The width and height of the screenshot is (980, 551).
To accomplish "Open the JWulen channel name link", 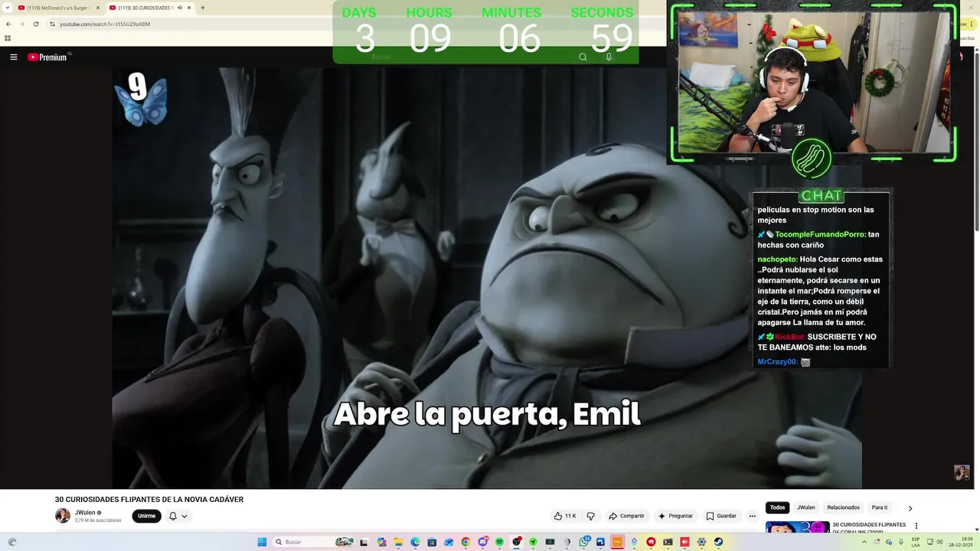I will (85, 513).
